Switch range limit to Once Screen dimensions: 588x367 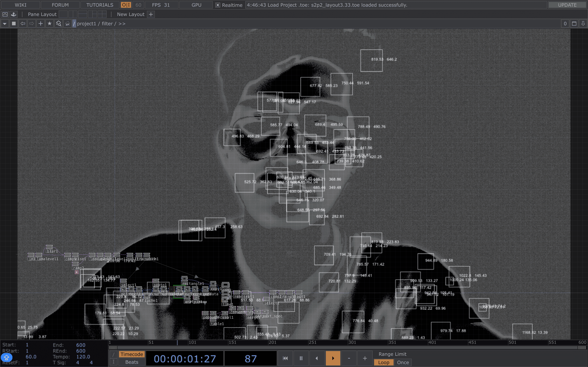point(403,362)
